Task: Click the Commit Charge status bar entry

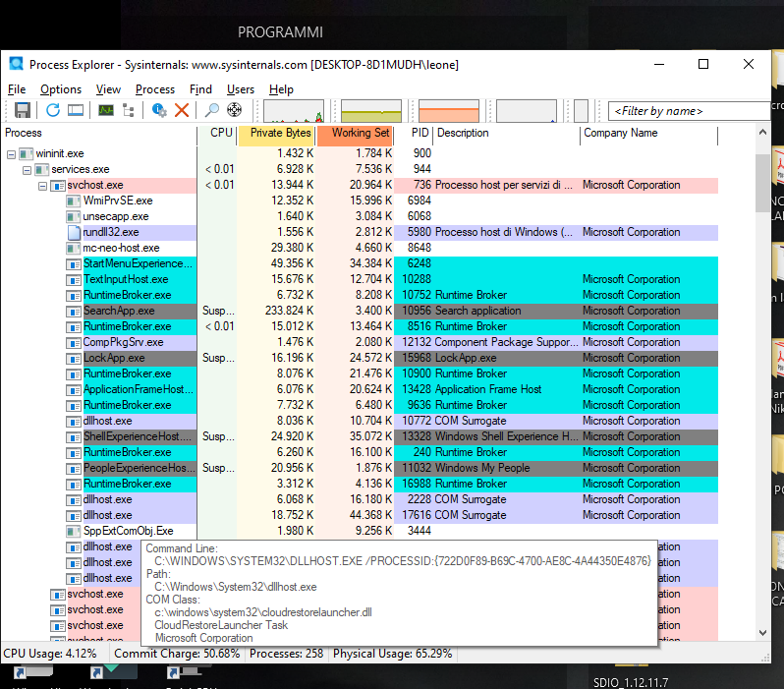Action: point(177,654)
